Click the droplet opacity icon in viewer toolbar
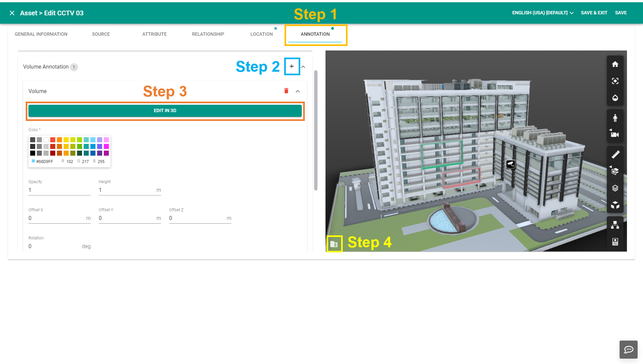 [x=615, y=98]
